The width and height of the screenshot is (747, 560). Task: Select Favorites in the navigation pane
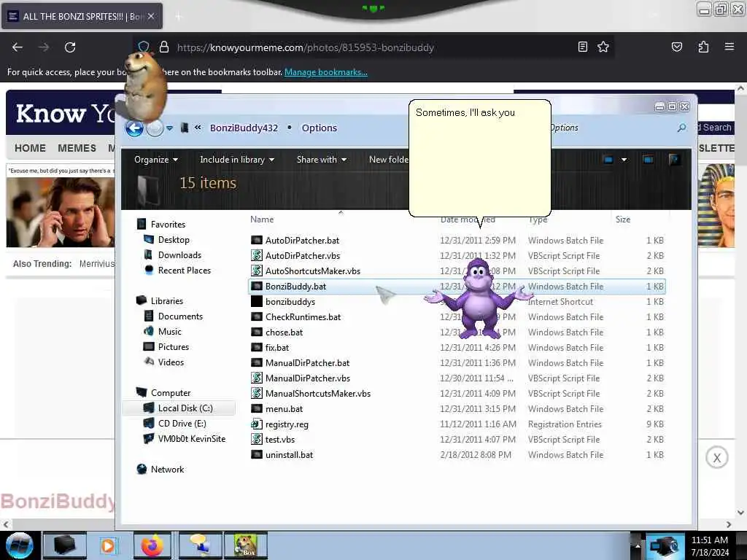[168, 225]
